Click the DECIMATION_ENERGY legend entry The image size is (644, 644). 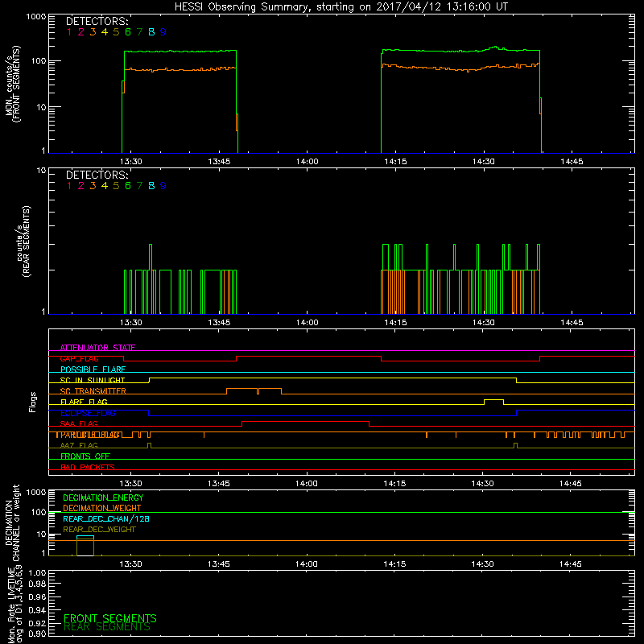103,497
